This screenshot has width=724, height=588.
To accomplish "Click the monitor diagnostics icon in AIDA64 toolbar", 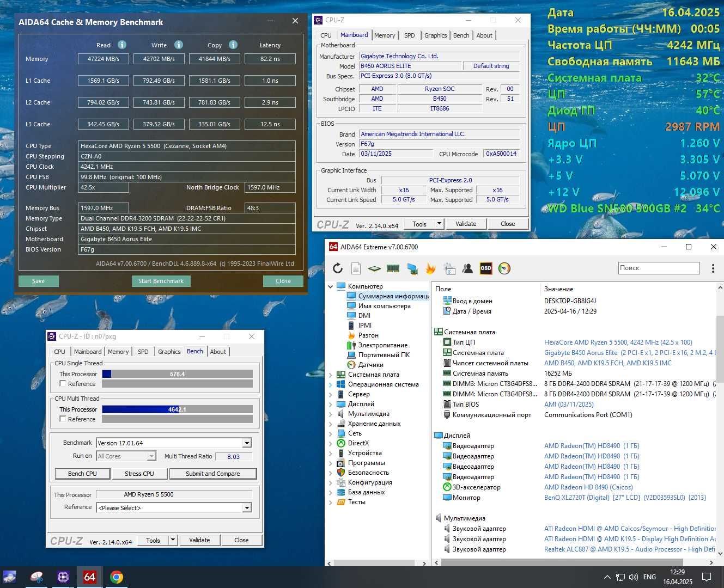I will [412, 268].
